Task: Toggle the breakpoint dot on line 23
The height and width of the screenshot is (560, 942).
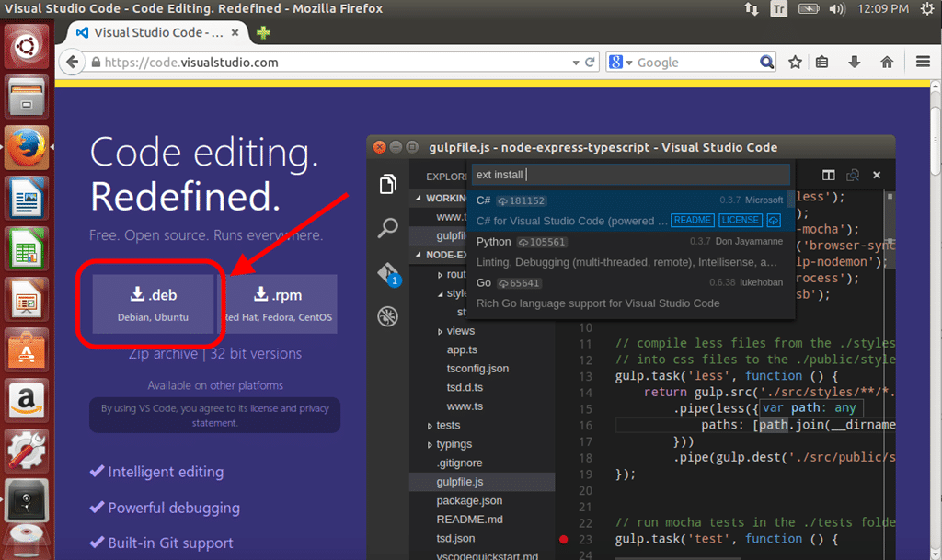Action: click(x=564, y=539)
